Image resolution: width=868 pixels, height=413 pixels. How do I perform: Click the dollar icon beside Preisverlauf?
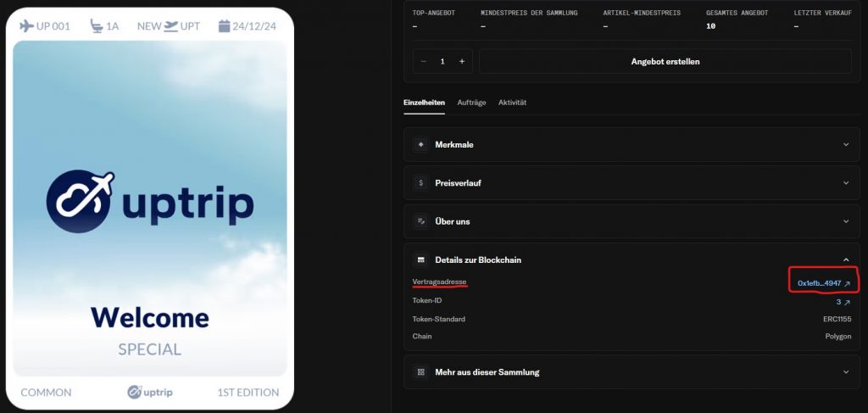(420, 182)
